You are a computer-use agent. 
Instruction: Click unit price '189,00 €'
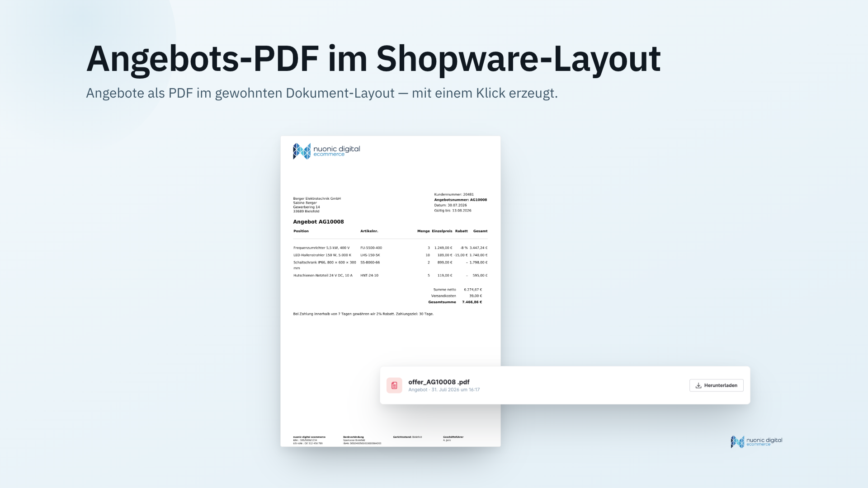coord(445,255)
